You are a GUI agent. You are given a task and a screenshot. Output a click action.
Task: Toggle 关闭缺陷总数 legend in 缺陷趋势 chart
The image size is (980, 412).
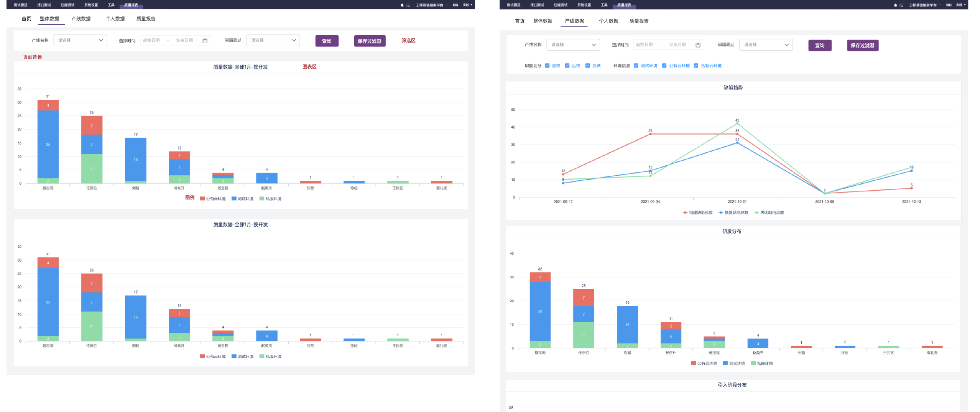coord(769,213)
